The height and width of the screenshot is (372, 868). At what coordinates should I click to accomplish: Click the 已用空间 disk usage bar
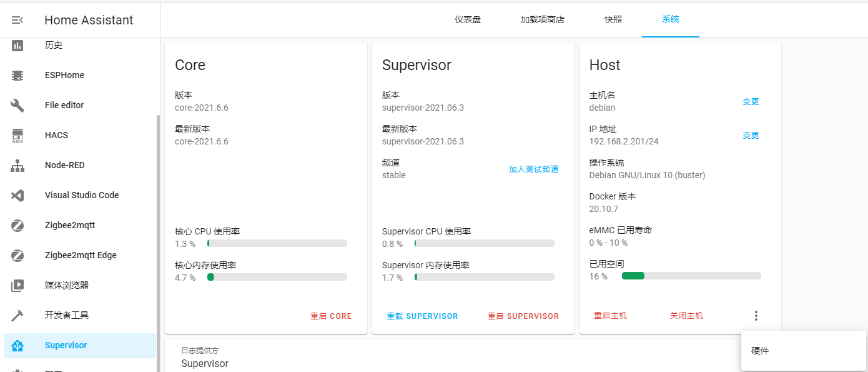pos(691,276)
